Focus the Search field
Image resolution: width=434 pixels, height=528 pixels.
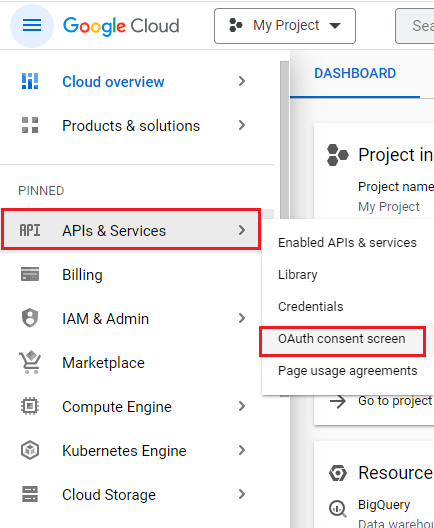click(x=415, y=26)
